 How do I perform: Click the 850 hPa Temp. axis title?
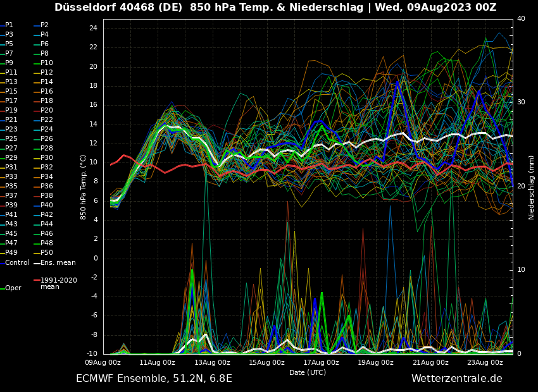[84, 187]
